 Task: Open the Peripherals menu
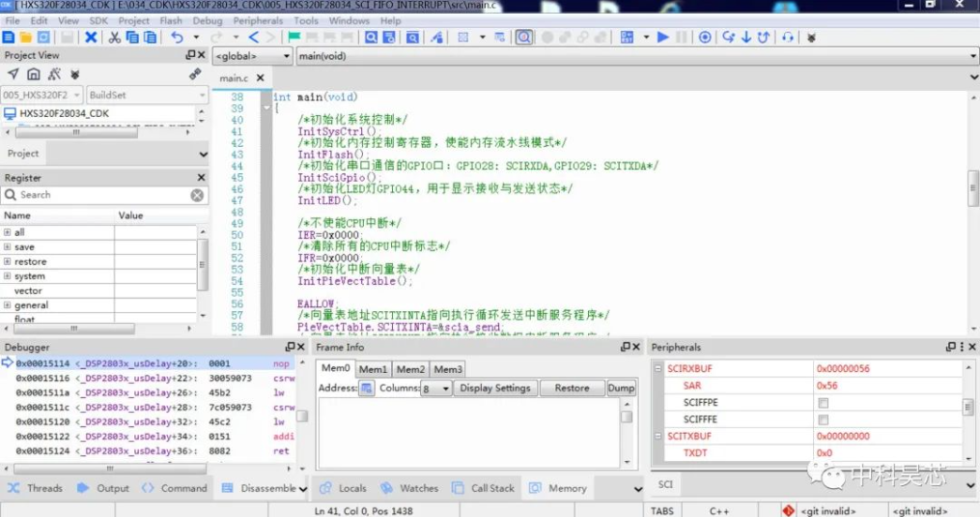258,20
